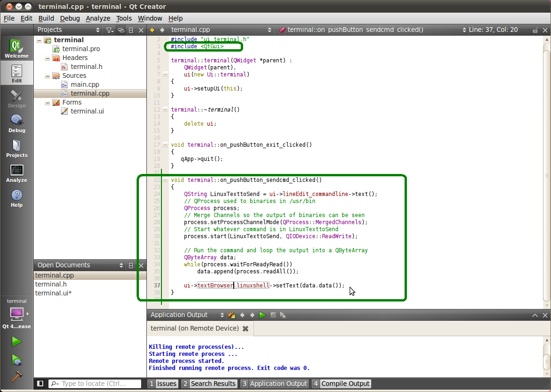Collapse the Sources folder

tap(47, 76)
